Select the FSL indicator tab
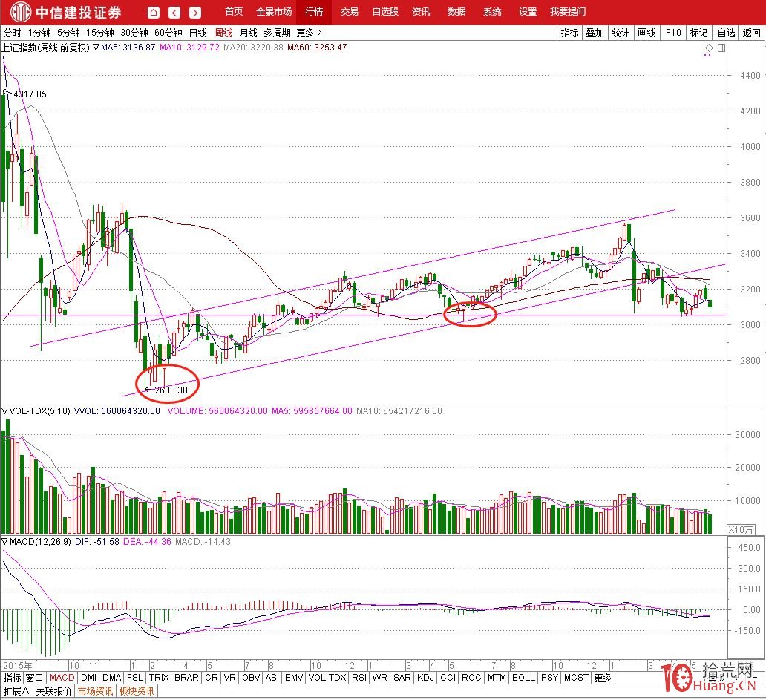Screen dimensions: 766x700 [x=135, y=678]
